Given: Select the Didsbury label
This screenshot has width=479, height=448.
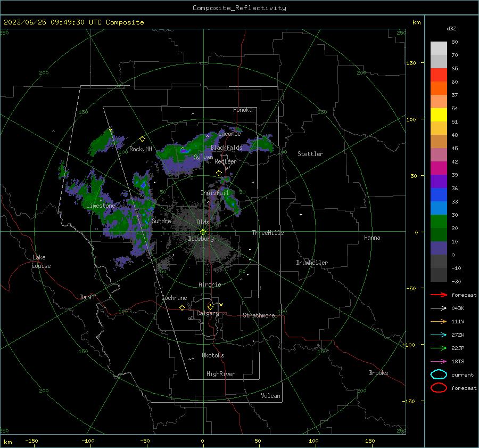Looking at the screenshot, I should click(201, 239).
